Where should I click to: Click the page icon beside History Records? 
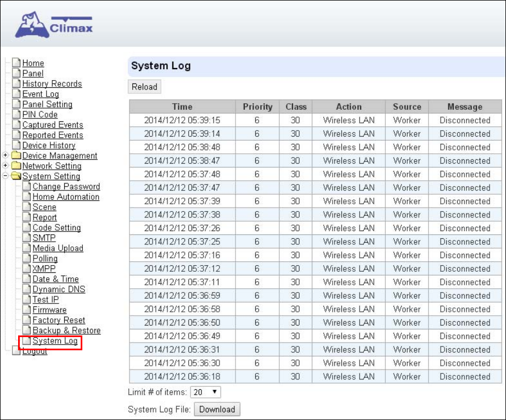(16, 83)
